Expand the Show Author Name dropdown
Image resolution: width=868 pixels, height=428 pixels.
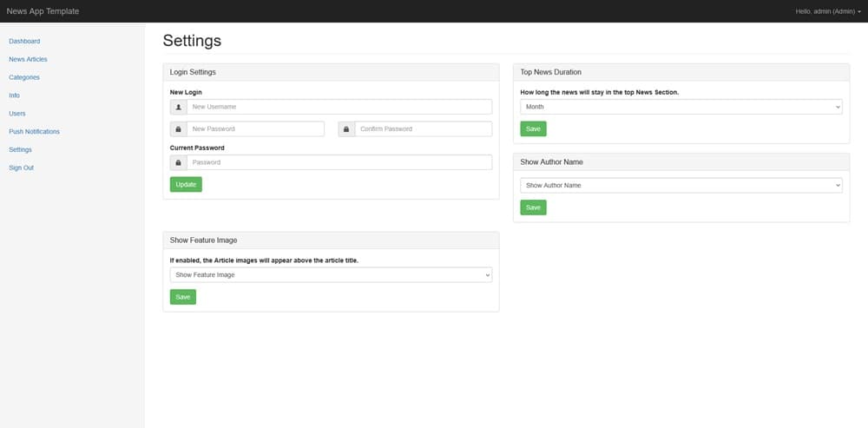[x=681, y=185]
